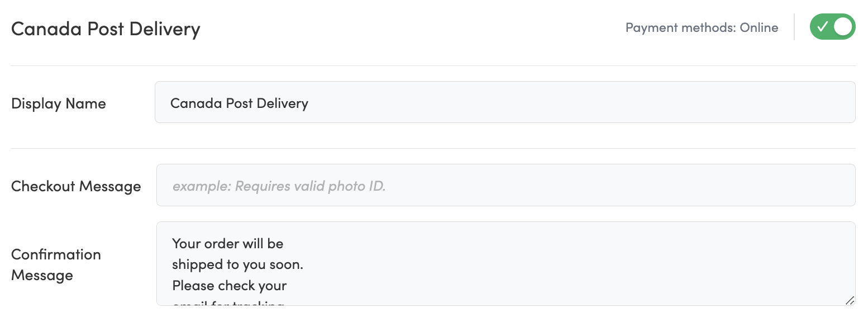Click the Checkout Message label

click(76, 186)
